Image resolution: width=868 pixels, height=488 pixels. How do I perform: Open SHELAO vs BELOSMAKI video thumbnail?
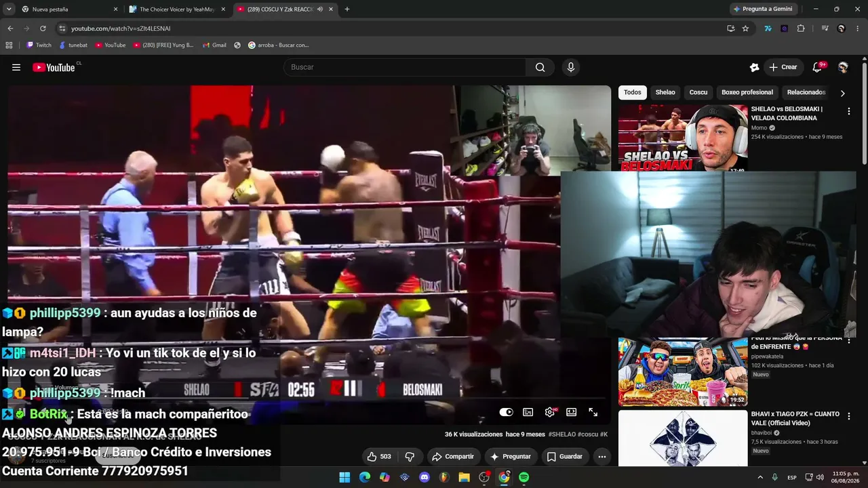(683, 138)
